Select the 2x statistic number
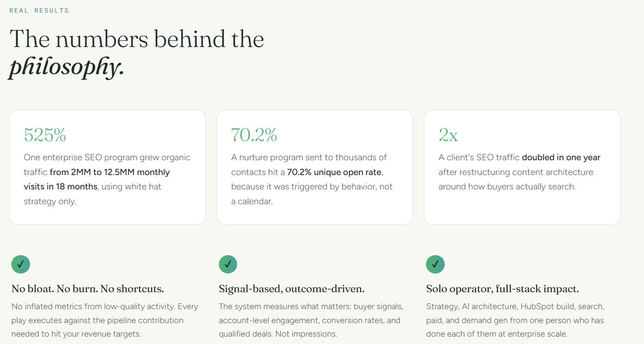 (448, 135)
